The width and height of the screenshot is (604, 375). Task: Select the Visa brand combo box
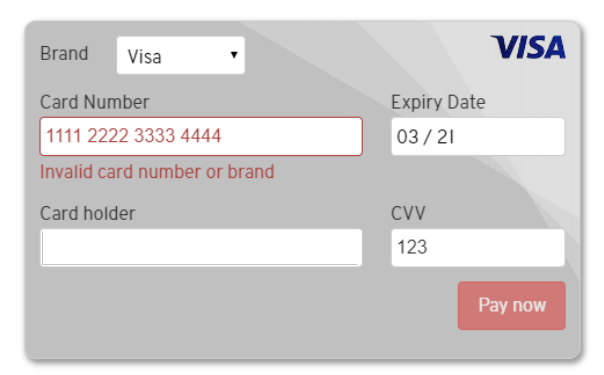(x=181, y=55)
